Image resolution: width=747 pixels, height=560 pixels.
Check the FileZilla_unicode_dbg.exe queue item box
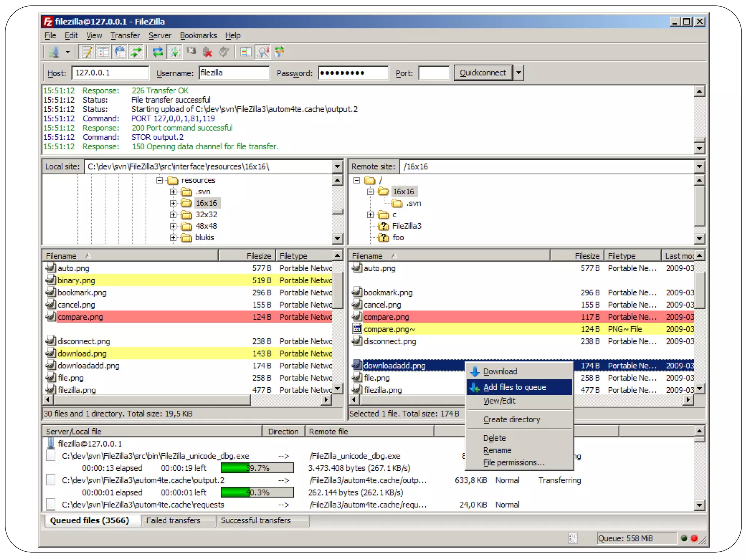[x=51, y=455]
